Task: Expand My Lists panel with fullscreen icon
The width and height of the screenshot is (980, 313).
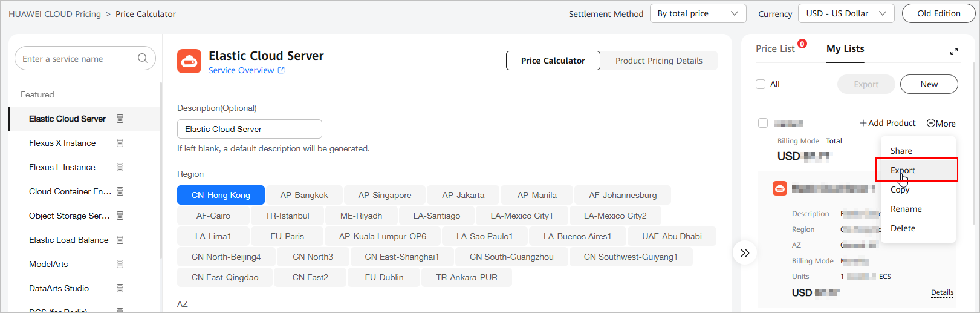Action: pos(953,51)
